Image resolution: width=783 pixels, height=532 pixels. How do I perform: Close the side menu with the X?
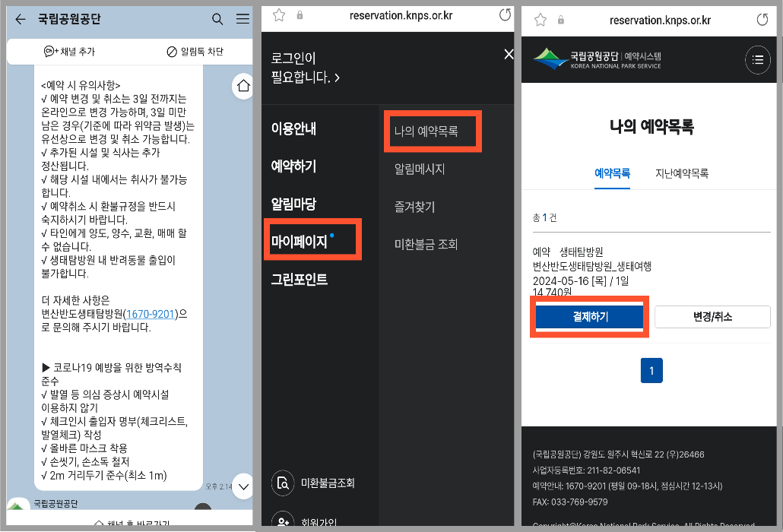[509, 54]
